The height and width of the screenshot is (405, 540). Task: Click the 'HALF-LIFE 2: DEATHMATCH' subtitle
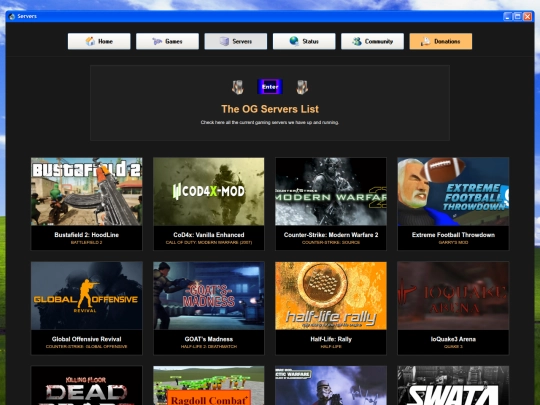click(x=209, y=346)
